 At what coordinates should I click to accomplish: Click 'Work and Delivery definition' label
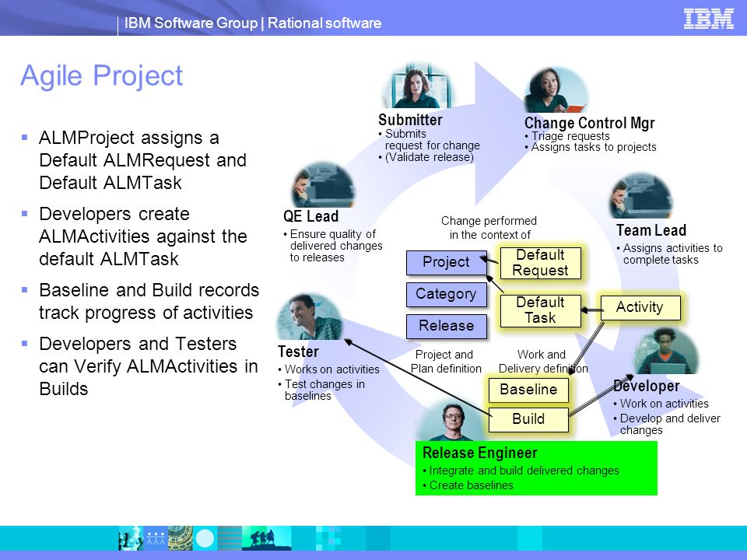click(543, 362)
